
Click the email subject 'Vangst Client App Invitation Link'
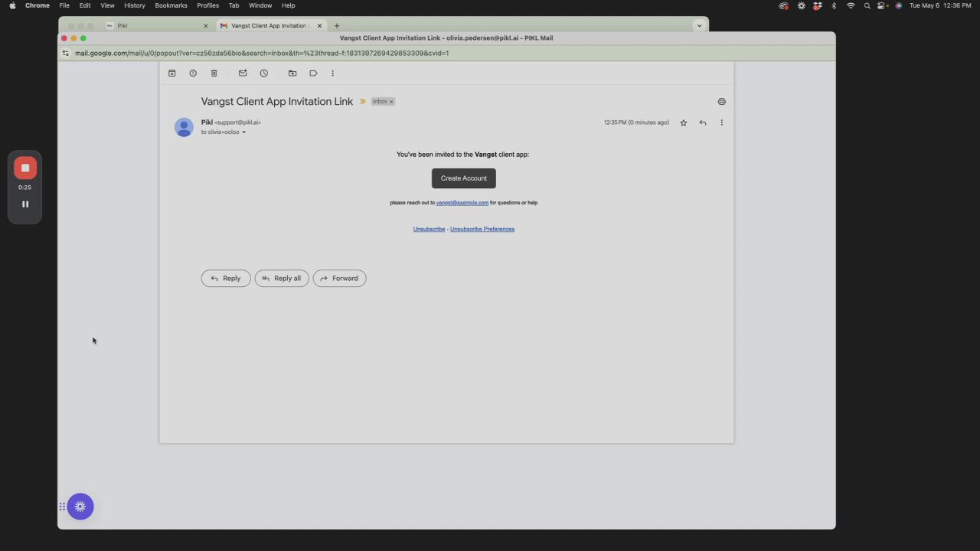click(277, 101)
